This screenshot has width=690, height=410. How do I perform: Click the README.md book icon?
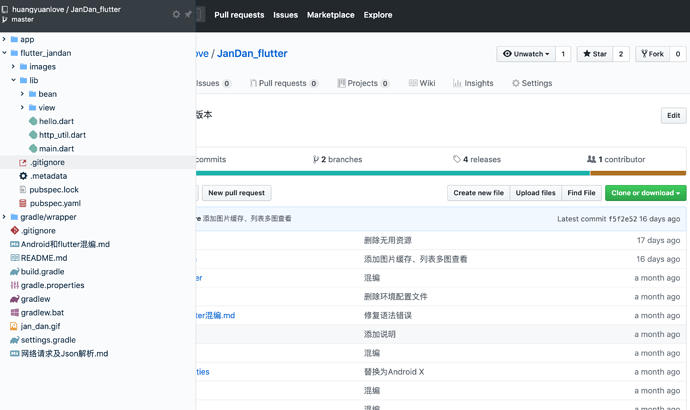[15, 258]
